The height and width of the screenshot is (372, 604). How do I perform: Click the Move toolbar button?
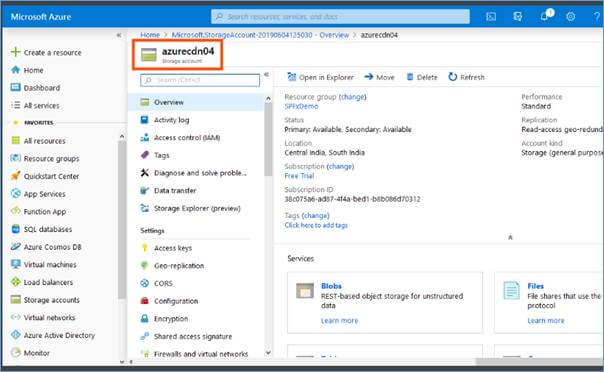(x=379, y=77)
